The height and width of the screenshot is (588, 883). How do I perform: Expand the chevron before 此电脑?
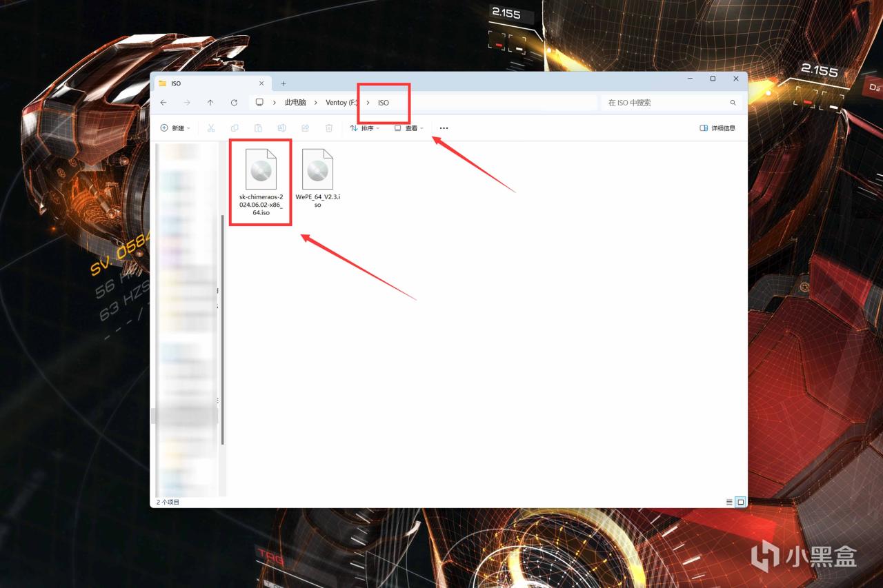274,103
